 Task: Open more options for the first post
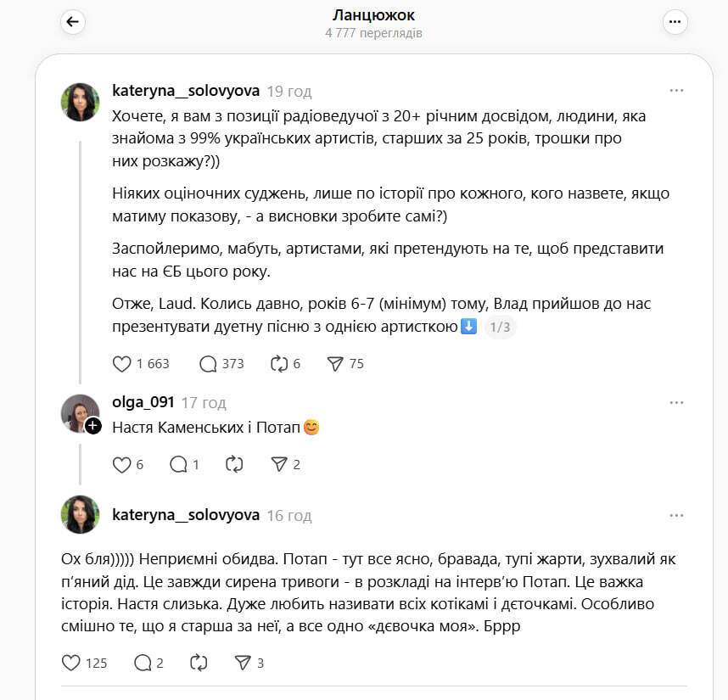(676, 91)
